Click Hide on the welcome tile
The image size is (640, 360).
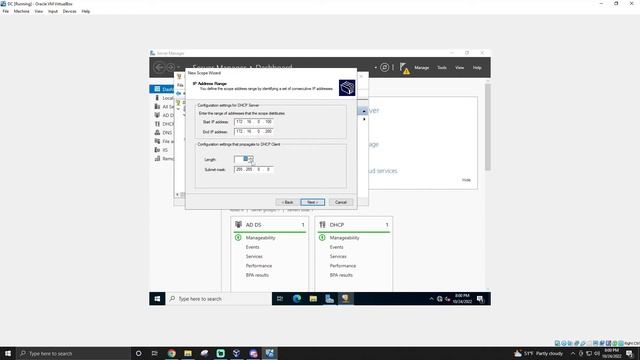[x=466, y=180]
